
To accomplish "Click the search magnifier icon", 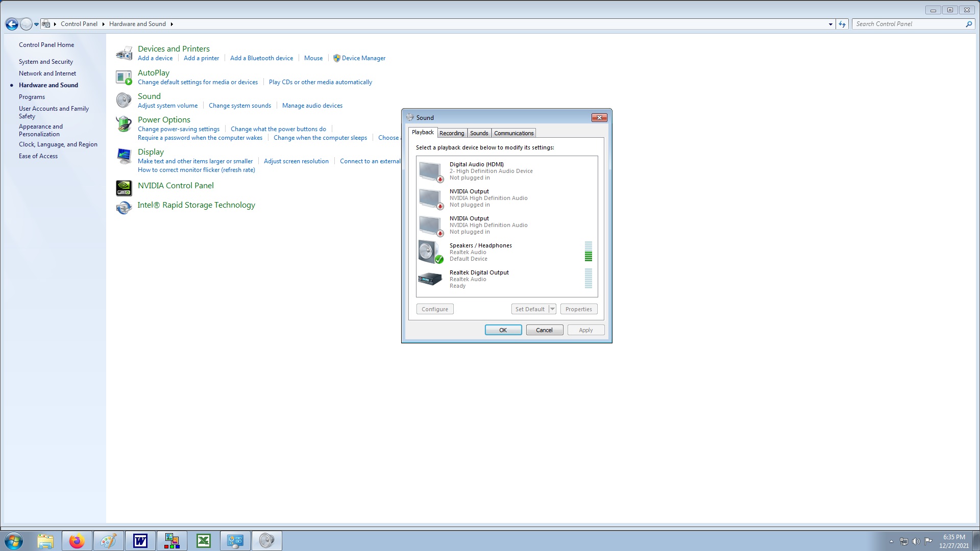I will tap(968, 24).
